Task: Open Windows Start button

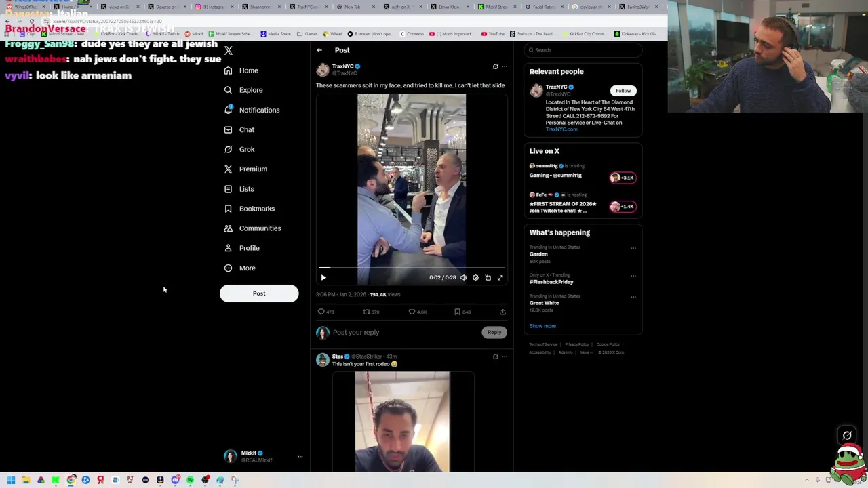Action: tap(11, 480)
